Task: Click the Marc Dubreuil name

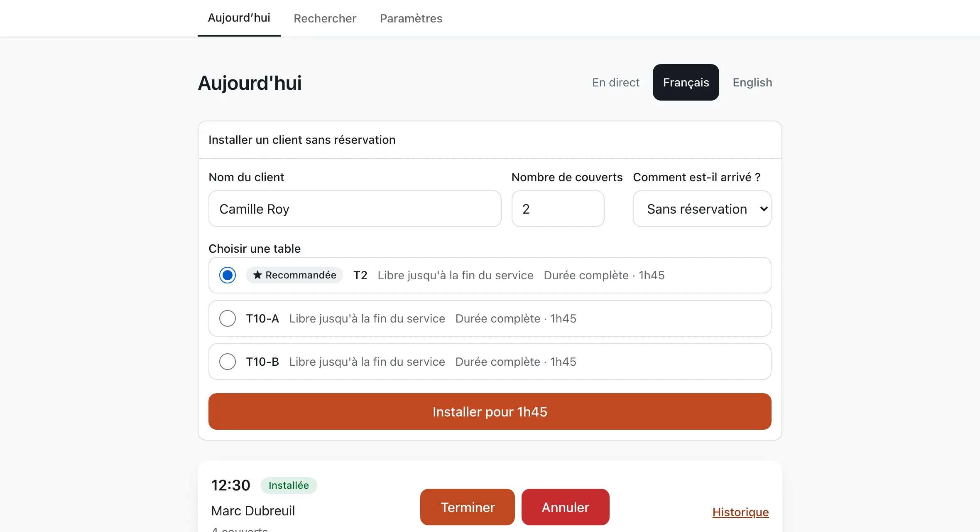Action: click(253, 511)
